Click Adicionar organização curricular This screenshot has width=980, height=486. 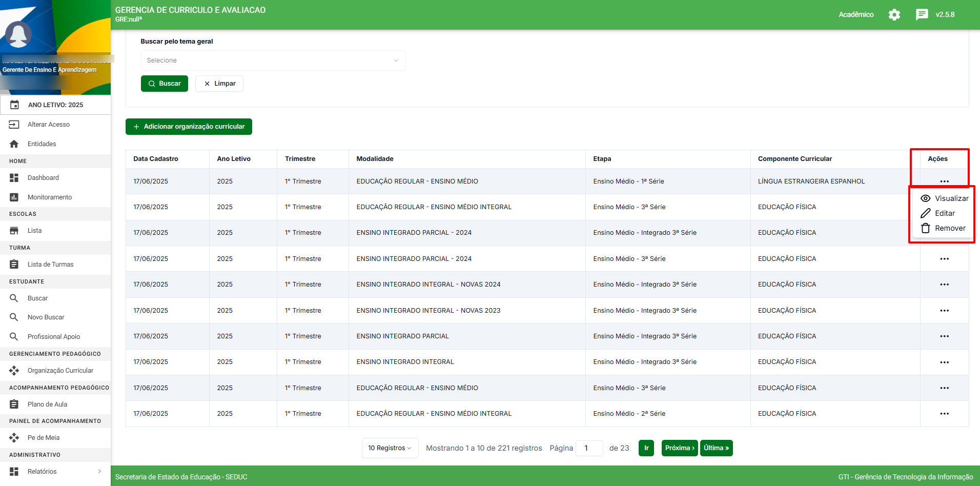(189, 127)
